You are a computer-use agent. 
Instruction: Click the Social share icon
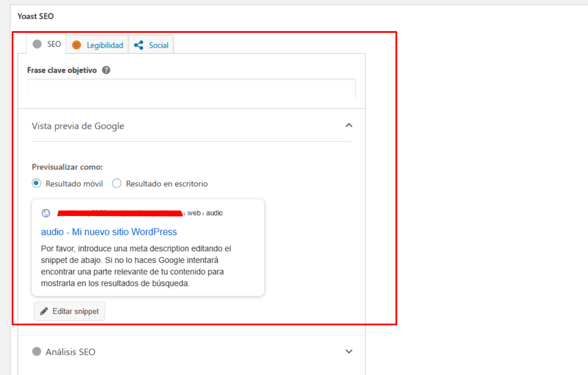138,45
